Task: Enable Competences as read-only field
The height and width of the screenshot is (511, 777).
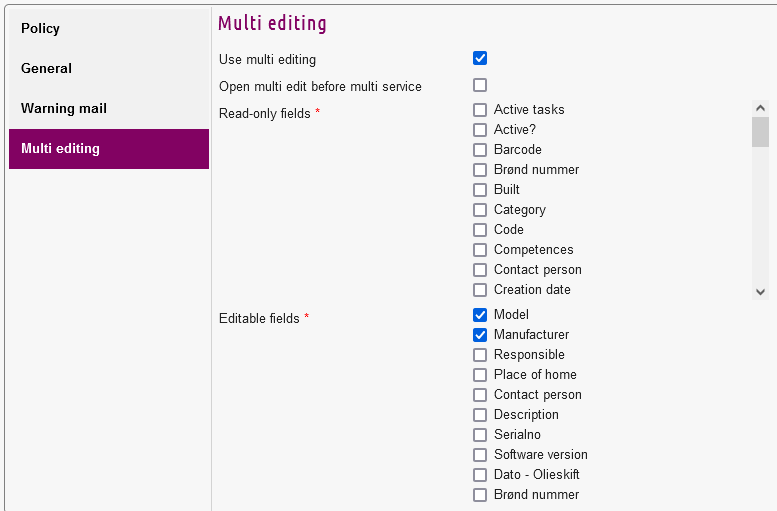Action: [x=480, y=250]
